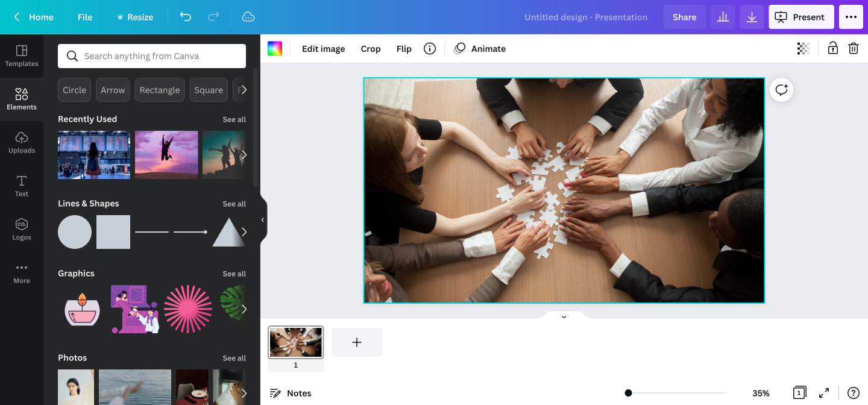Open the Resize menu
Screen dimensions: 868x405
(134, 17)
